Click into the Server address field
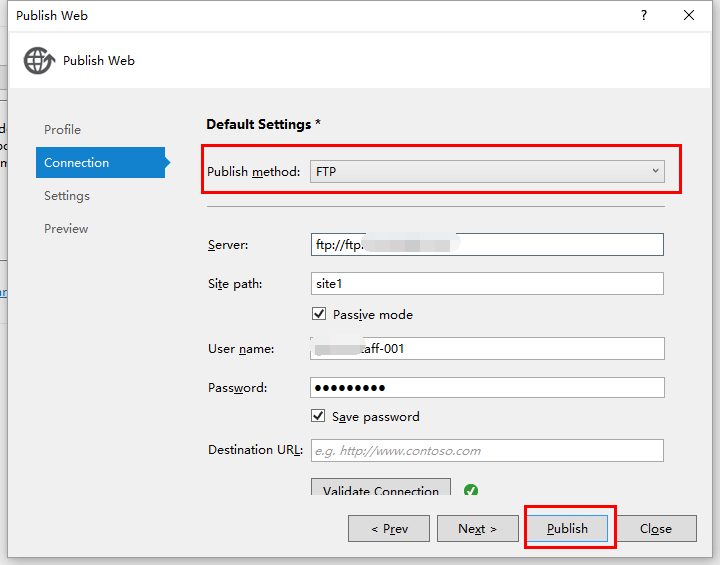720x565 pixels. (487, 244)
